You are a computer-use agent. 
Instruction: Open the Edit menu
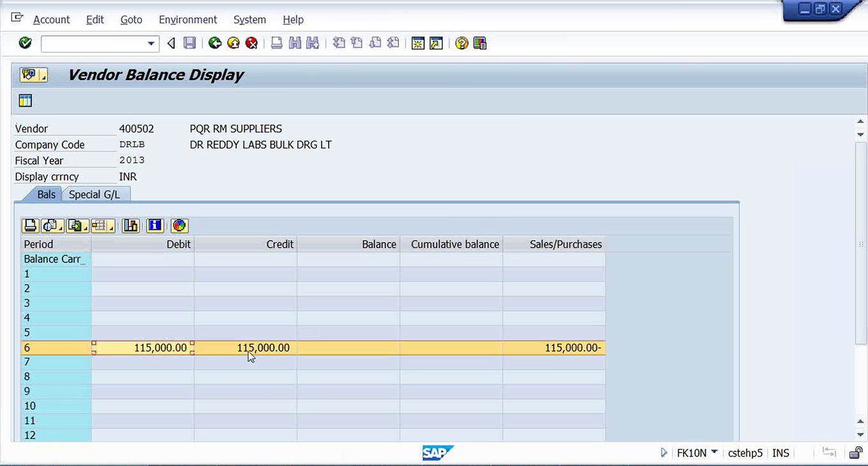pos(95,20)
